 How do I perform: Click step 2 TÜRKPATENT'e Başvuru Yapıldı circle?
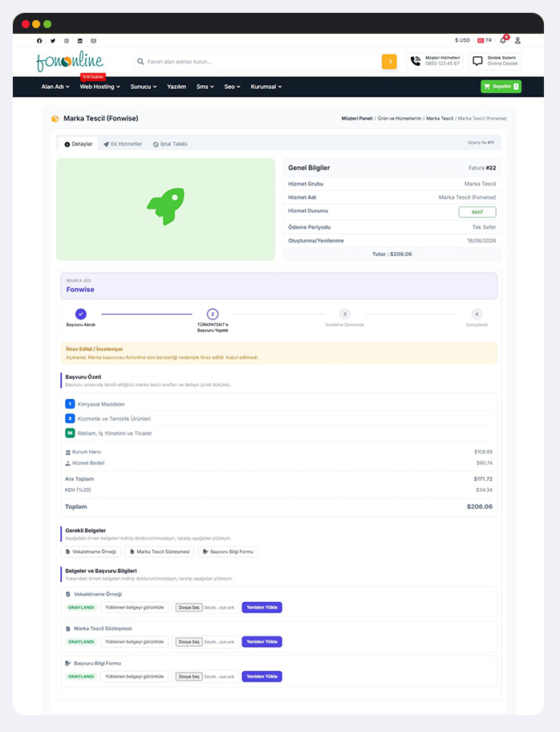click(213, 314)
